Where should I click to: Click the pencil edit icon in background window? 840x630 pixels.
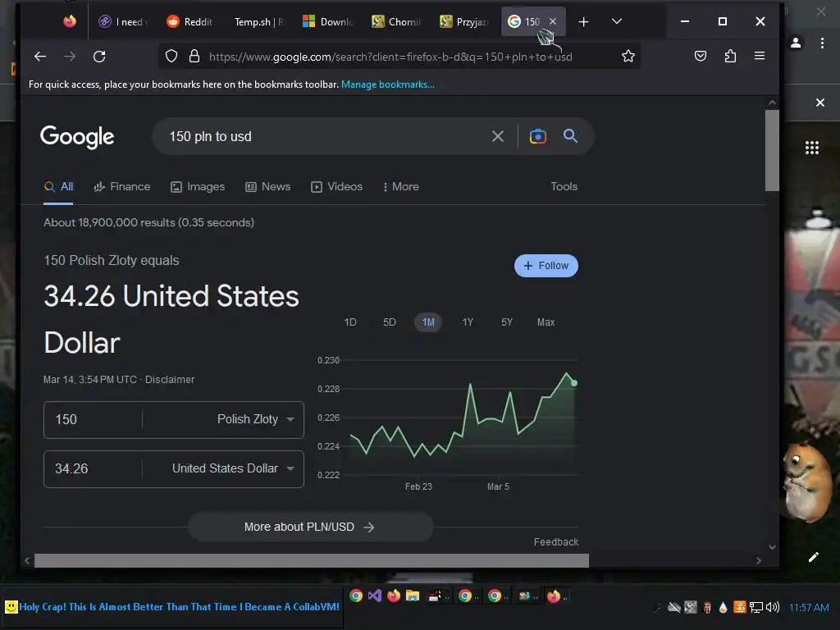pos(813,557)
